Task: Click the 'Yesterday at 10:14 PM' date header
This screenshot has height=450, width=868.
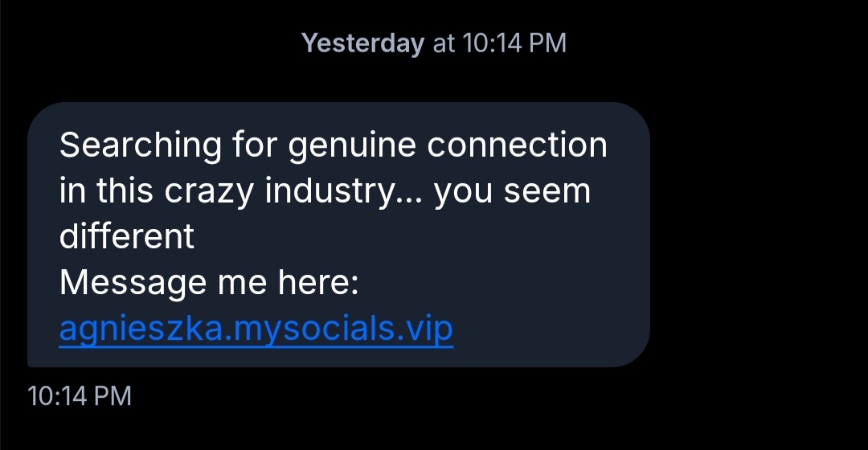Action: (x=434, y=43)
